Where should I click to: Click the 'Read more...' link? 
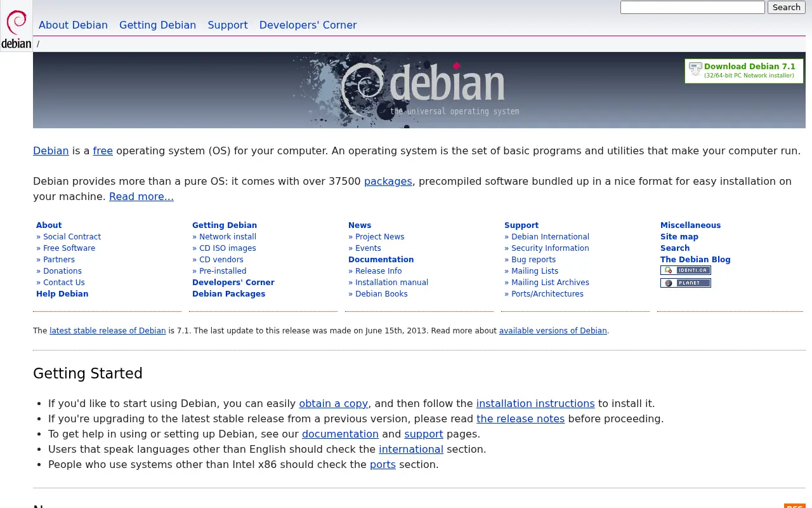(141, 197)
